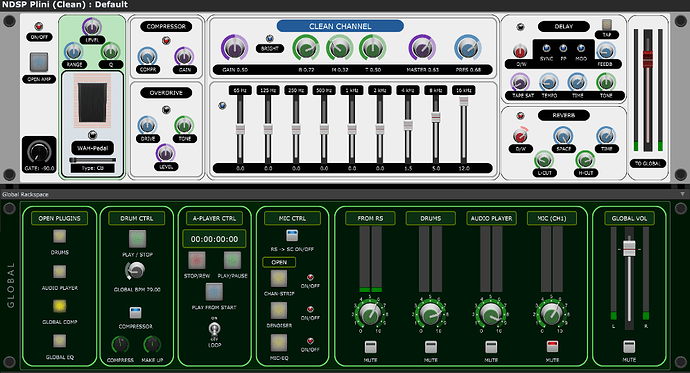
Task: Click the 65 Hz EQ fader
Action: point(240,129)
